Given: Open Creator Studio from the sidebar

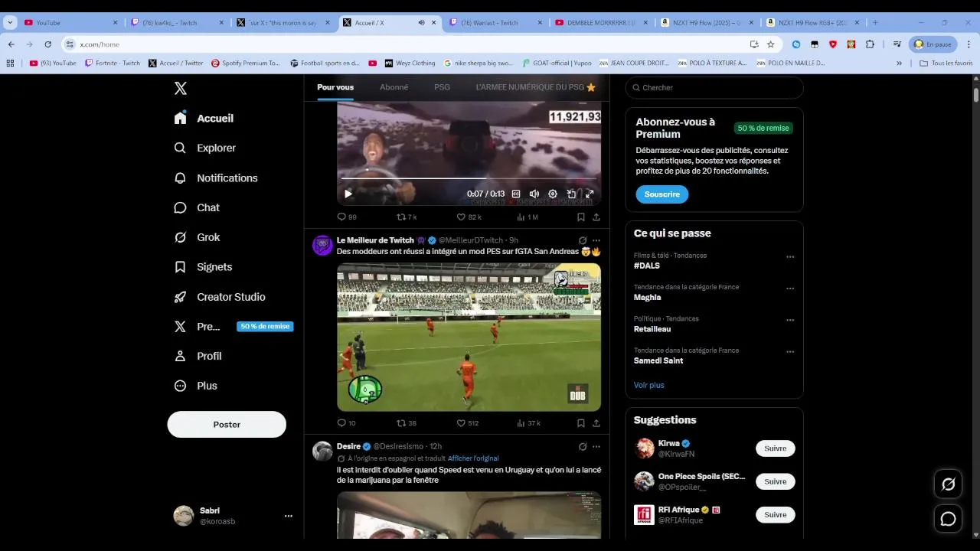Looking at the screenshot, I should tap(220, 297).
